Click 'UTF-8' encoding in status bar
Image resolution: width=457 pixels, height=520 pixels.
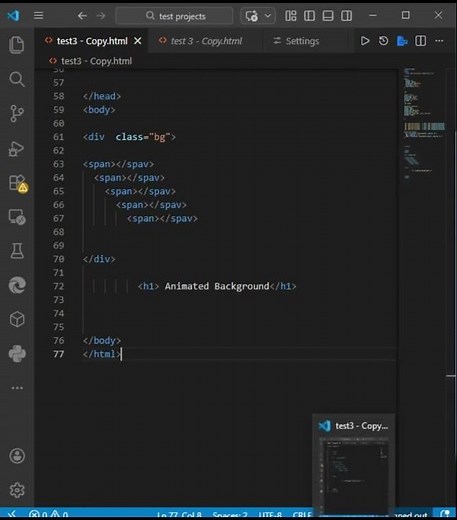(x=270, y=515)
